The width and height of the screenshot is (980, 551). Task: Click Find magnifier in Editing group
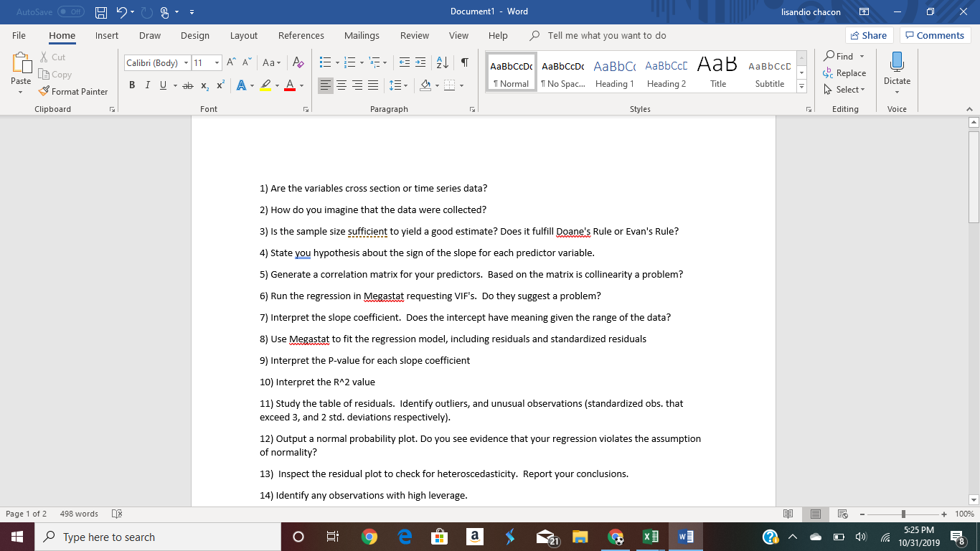click(x=839, y=56)
